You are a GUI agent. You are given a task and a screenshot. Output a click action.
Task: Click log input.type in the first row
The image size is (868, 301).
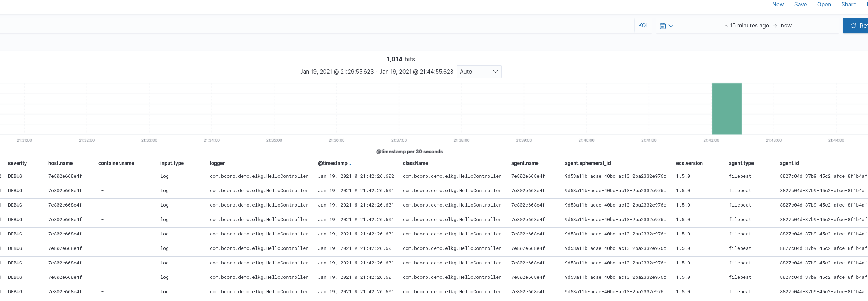pos(164,176)
